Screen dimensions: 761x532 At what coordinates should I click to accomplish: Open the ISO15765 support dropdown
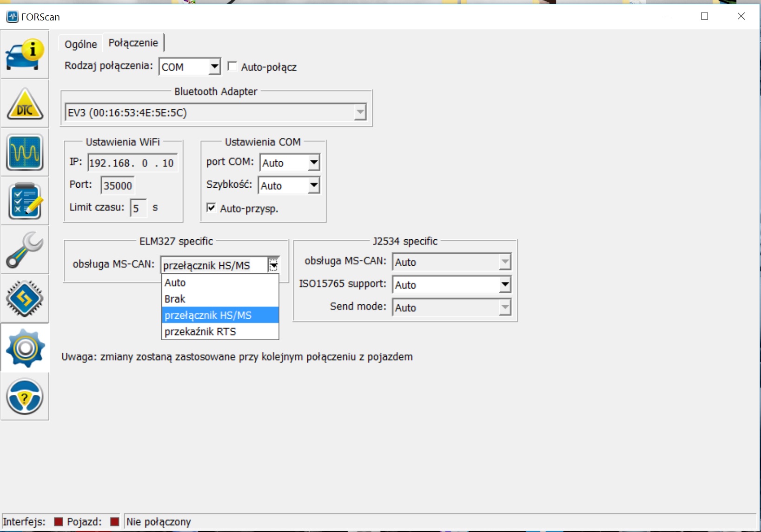coord(504,284)
